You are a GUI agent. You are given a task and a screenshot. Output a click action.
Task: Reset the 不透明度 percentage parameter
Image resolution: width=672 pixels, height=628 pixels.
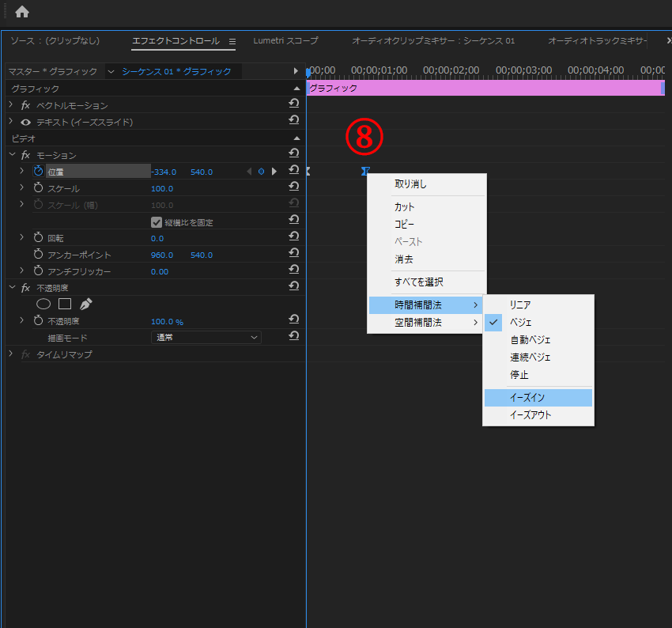coord(293,320)
